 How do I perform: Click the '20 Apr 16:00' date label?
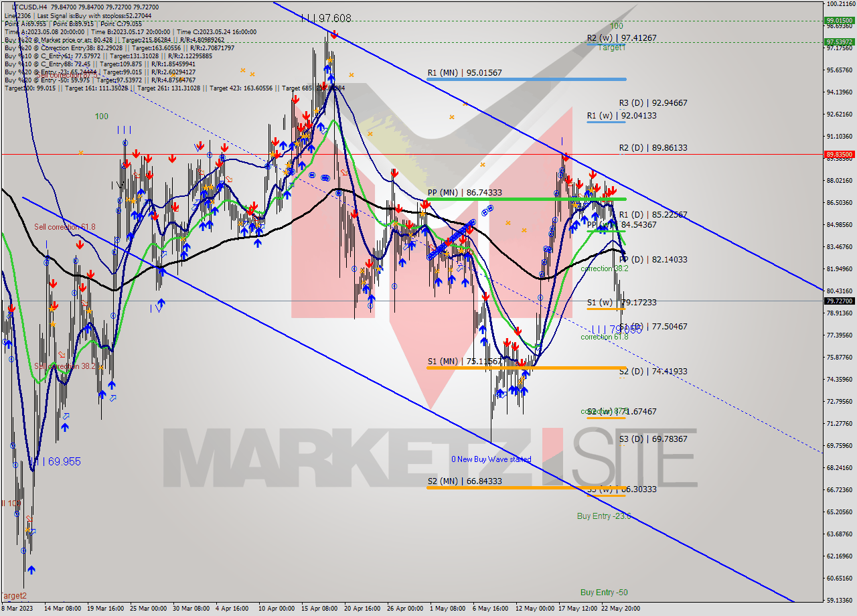click(x=363, y=609)
